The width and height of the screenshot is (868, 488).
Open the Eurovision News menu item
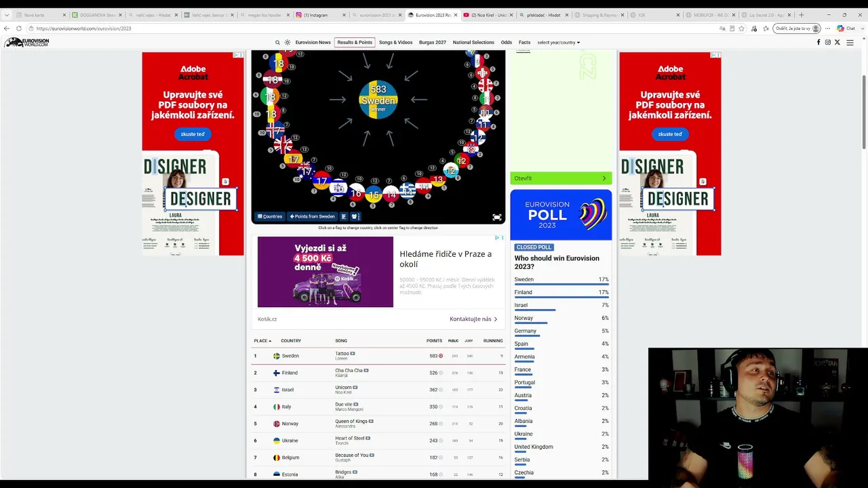[313, 43]
